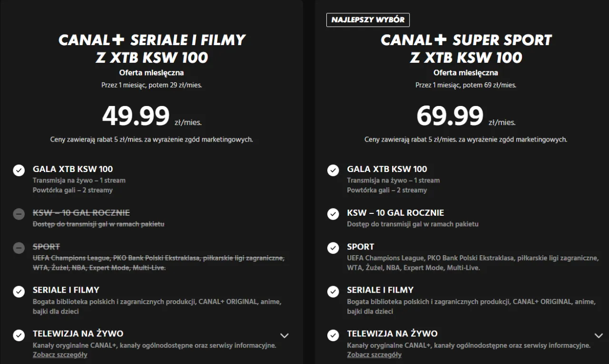Viewport: 609px width, 364px height.
Task: Select the CANAL+ SERIALE I FILMY plan heading
Action: [x=151, y=48]
